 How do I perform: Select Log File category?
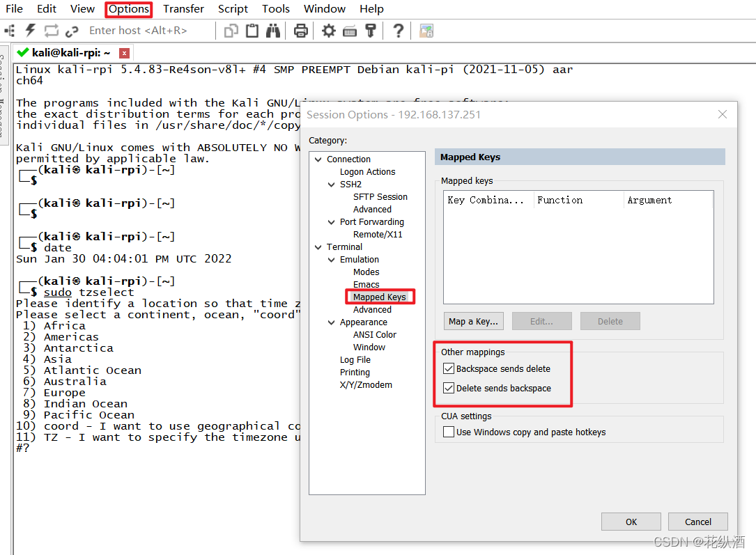point(355,360)
